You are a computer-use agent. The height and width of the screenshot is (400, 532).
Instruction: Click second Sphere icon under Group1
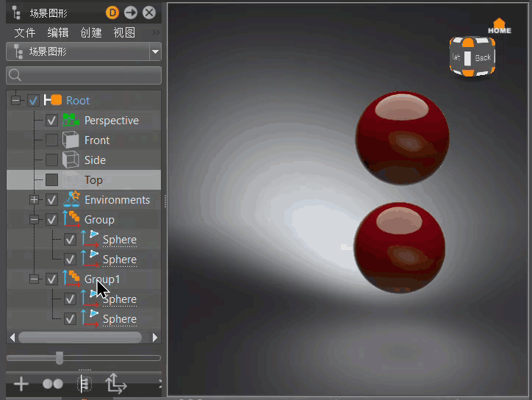[x=90, y=318]
